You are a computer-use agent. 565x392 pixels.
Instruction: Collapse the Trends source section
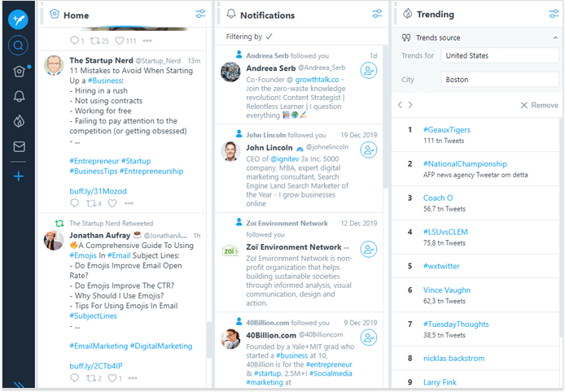coord(555,37)
